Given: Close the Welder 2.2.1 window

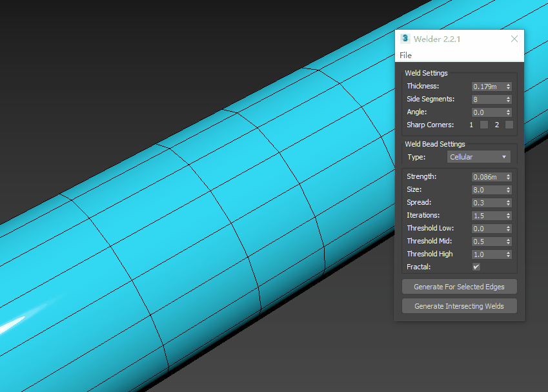Looking at the screenshot, I should coord(514,39).
